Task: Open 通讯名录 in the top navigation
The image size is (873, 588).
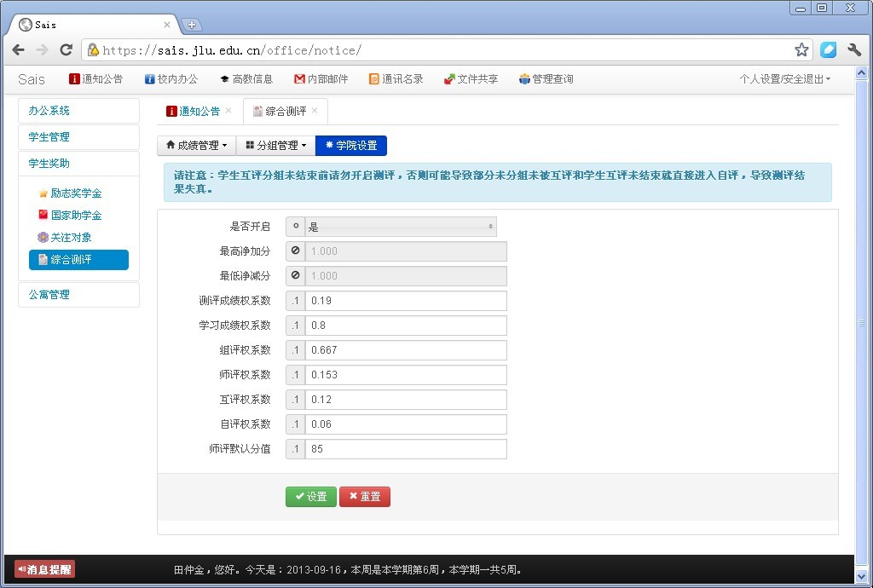Action: (x=396, y=79)
